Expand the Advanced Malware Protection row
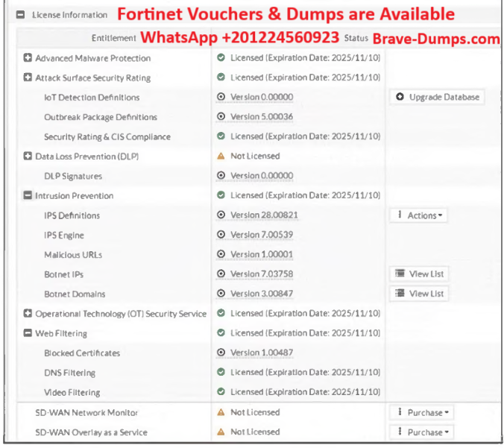The image size is (504, 448). 28,58
